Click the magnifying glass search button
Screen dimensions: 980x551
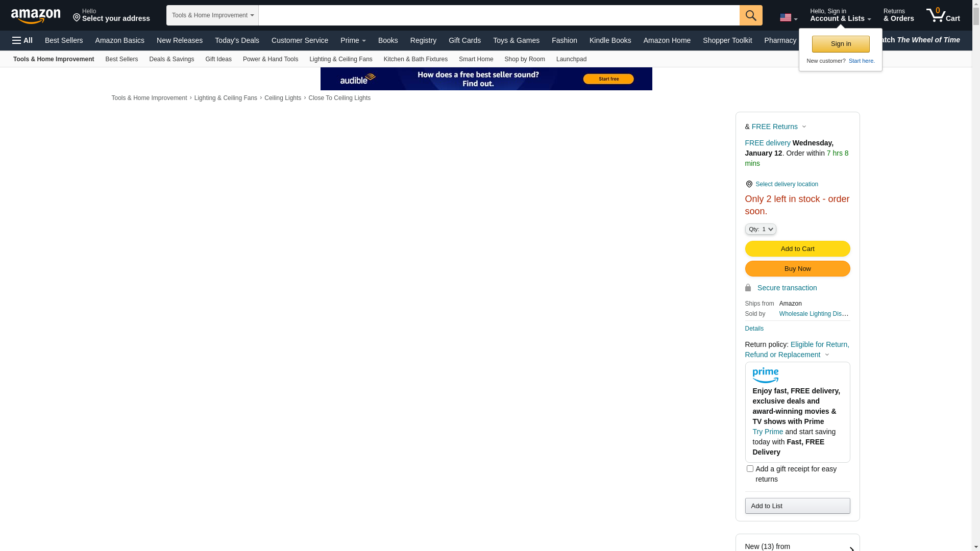pyautogui.click(x=751, y=15)
